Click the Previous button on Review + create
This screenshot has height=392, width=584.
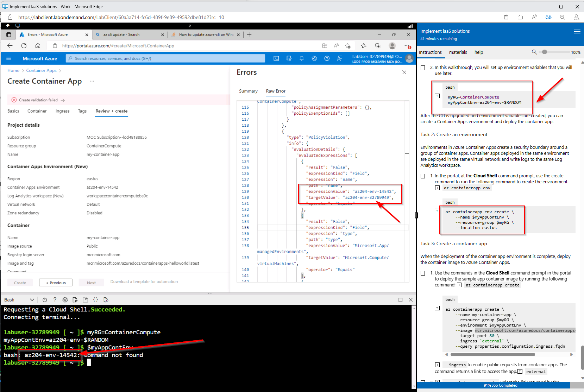tap(55, 282)
